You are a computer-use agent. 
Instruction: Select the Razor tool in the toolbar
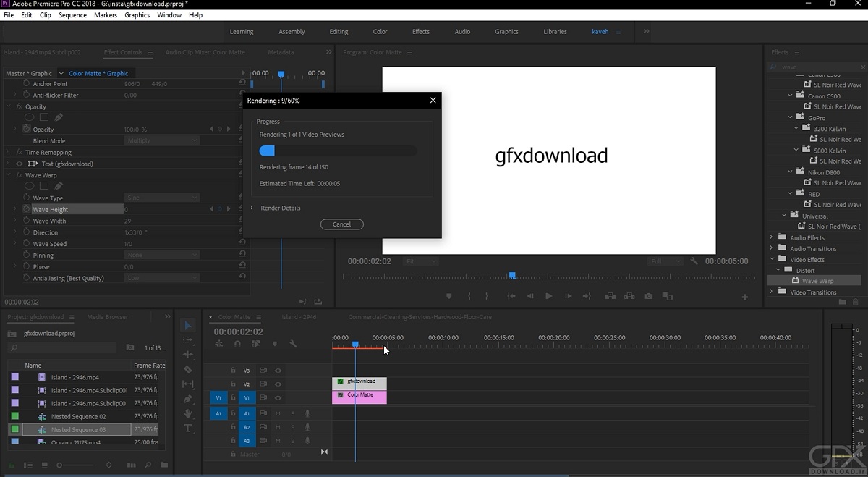tap(188, 369)
